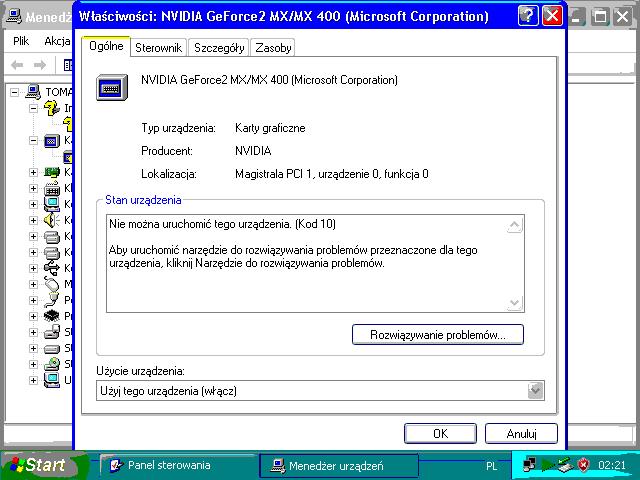
Task: Select the root computer icon in device tree
Action: (x=33, y=92)
